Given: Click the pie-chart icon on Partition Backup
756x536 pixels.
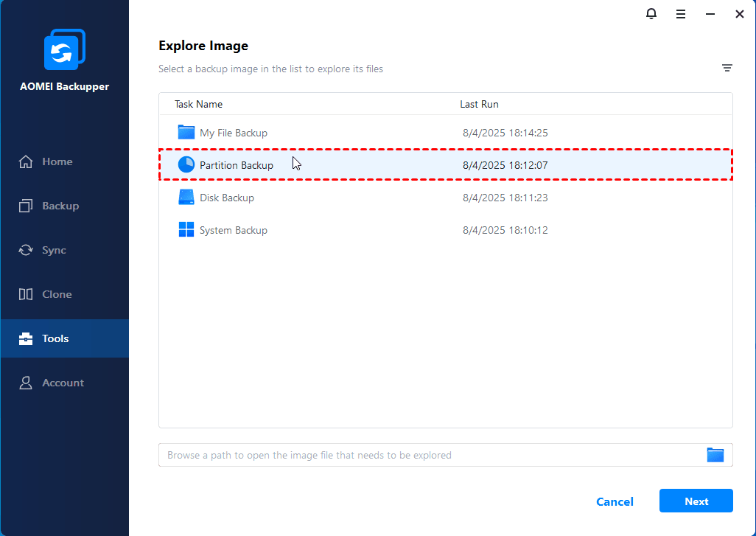Looking at the screenshot, I should [188, 164].
